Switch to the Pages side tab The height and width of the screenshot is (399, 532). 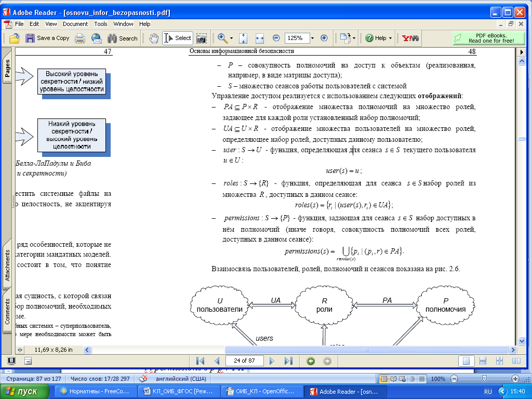(7, 69)
